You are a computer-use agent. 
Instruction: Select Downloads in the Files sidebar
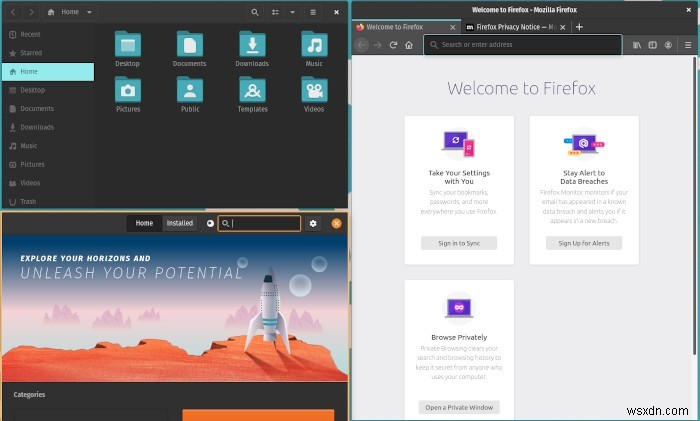coord(48,127)
